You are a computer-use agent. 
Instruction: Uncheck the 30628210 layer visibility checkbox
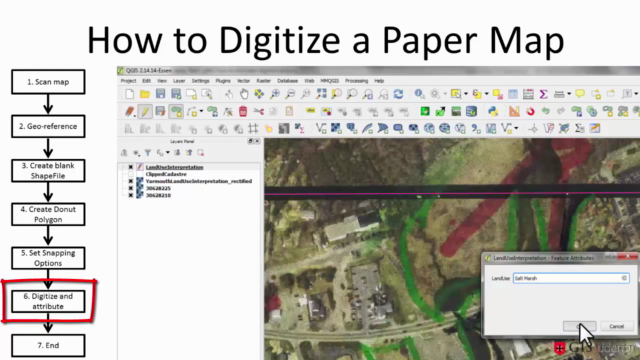131,195
